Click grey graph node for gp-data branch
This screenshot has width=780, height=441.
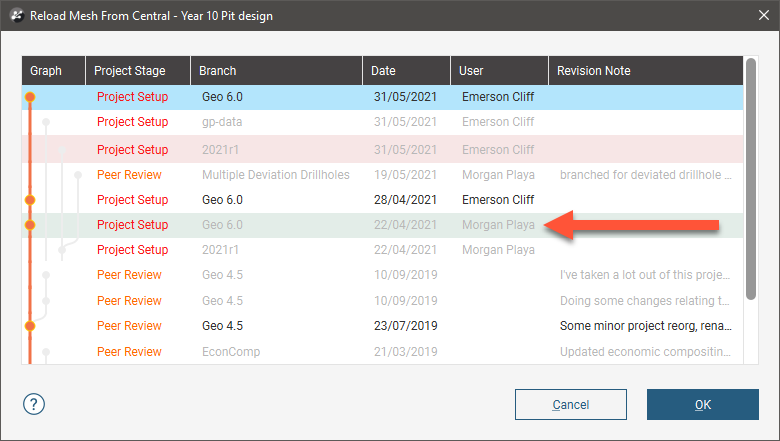tap(45, 122)
